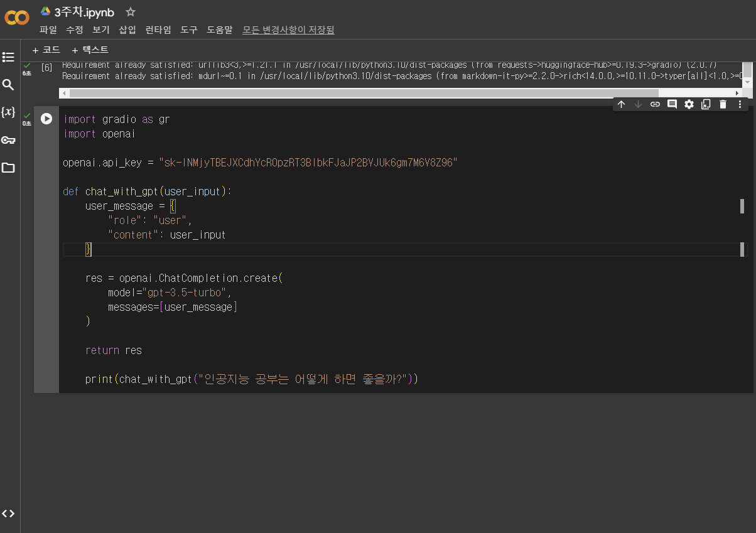Screen dimensions: 756x533
Task: Open the Colab logo home link
Action: pos(17,18)
